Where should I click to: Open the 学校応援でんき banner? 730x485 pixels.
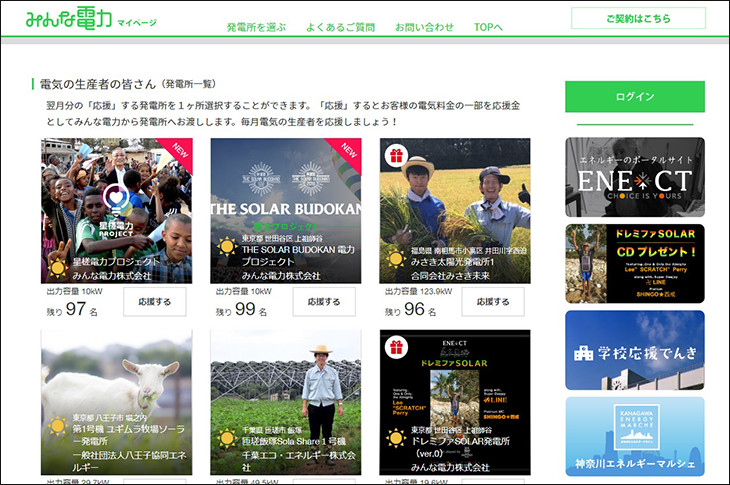click(x=634, y=350)
